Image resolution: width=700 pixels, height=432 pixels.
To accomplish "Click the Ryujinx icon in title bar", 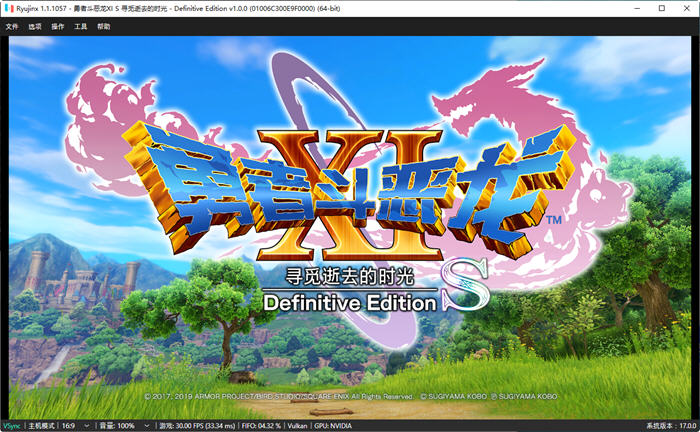I will click(x=8, y=8).
